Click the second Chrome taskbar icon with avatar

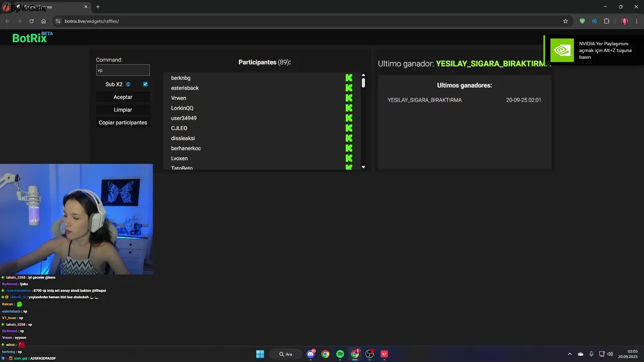tap(355, 354)
